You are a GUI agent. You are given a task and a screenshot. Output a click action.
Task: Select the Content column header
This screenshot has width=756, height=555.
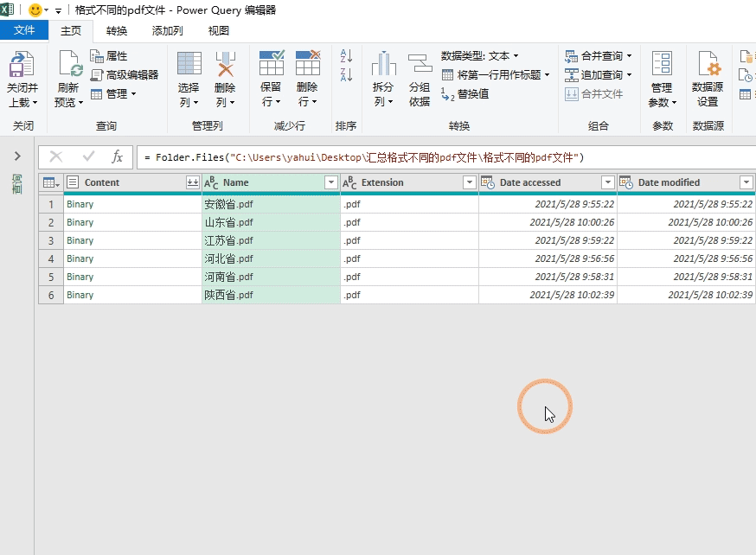[102, 182]
